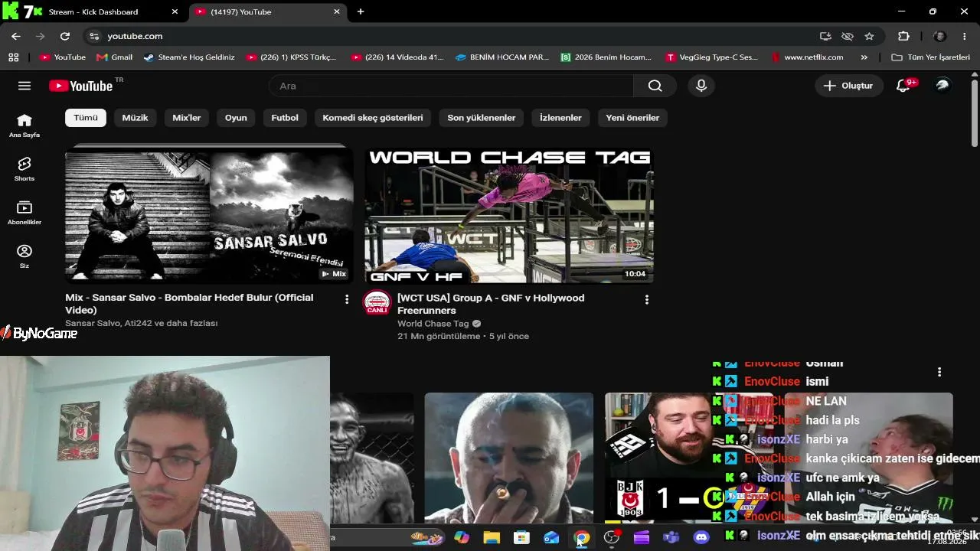Click the crossed-out eye icon in address bar

pos(848,36)
